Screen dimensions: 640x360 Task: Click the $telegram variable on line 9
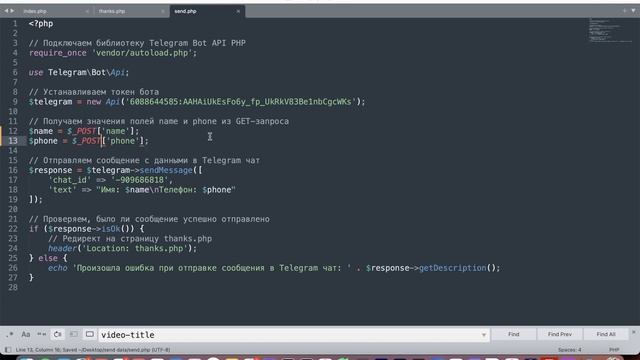point(50,102)
